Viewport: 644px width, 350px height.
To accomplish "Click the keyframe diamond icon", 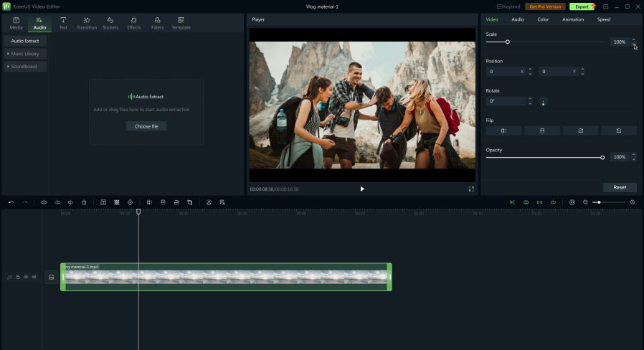I will tap(130, 202).
